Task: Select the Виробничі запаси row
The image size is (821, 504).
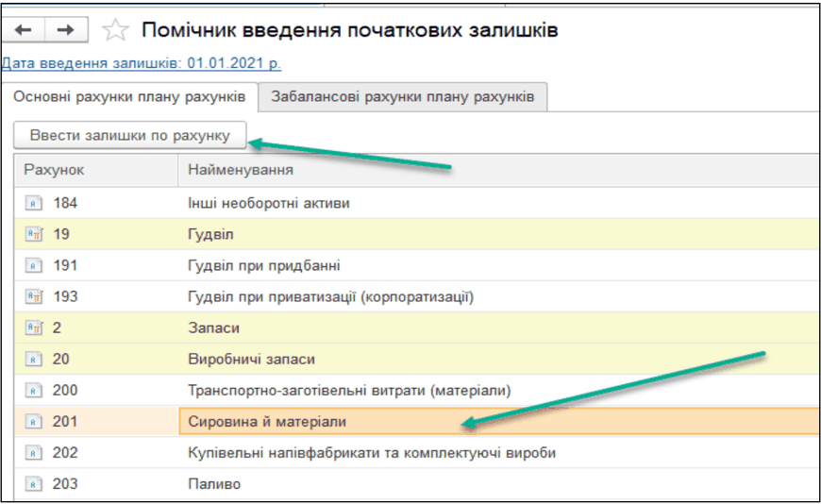Action: coord(251,359)
